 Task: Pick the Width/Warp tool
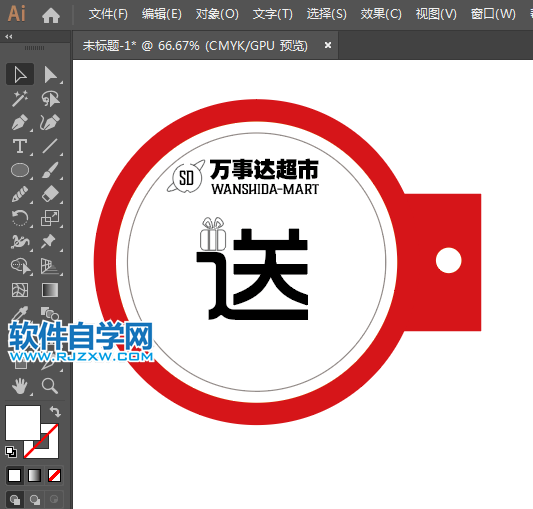point(20,242)
